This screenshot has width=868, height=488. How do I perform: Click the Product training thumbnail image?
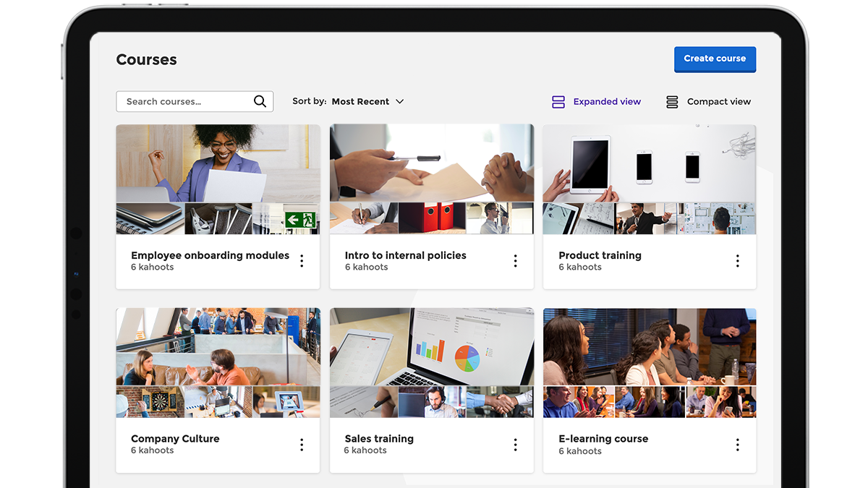tap(649, 178)
